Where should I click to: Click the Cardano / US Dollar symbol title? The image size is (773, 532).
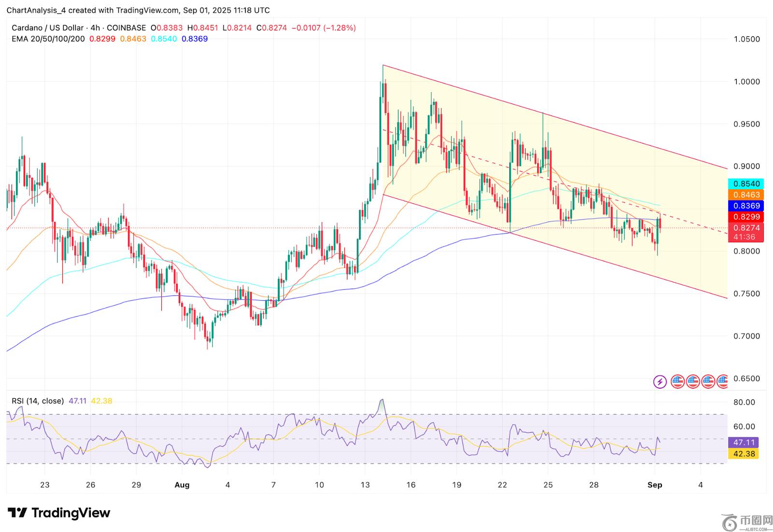coord(47,28)
